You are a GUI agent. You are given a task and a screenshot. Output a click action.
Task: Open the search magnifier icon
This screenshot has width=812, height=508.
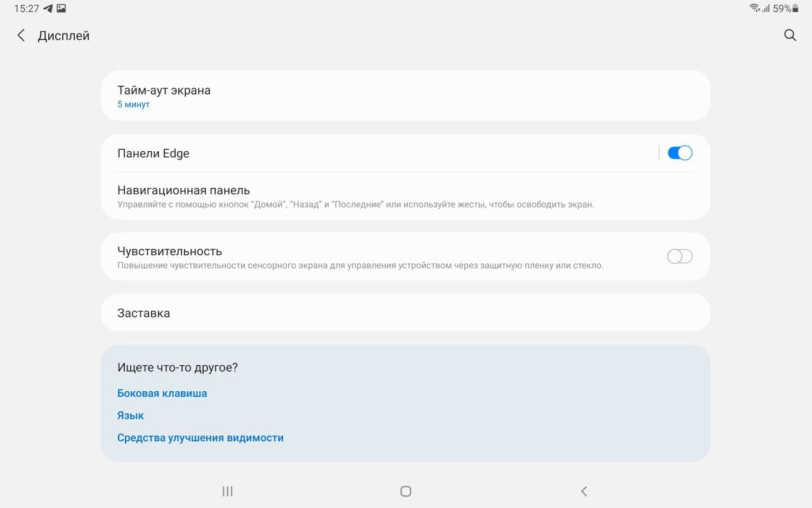790,36
